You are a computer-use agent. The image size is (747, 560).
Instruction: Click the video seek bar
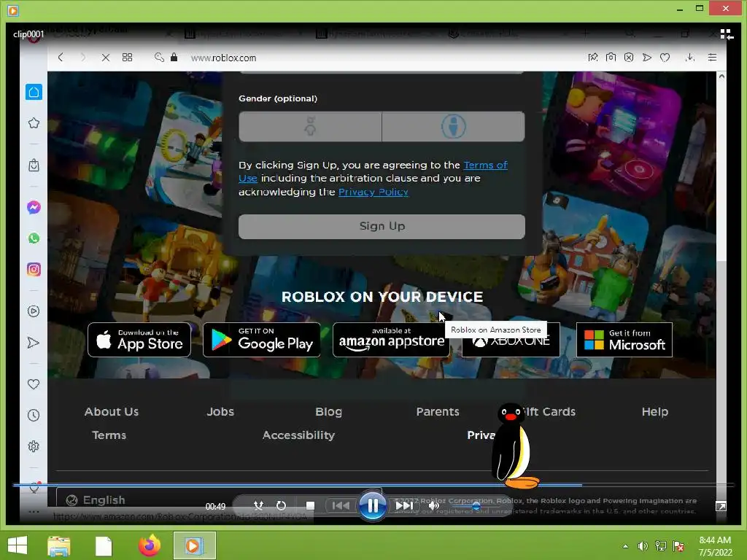click(x=373, y=485)
